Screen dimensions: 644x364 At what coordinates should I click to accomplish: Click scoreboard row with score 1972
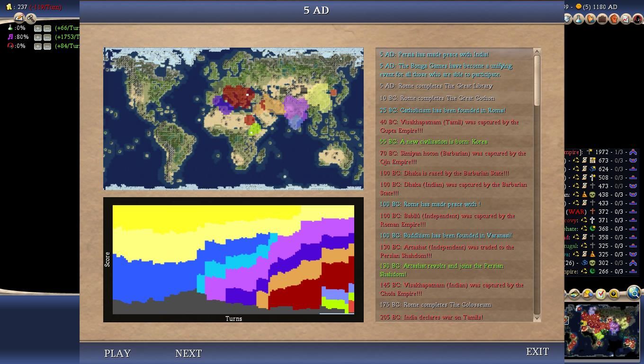coord(601,152)
